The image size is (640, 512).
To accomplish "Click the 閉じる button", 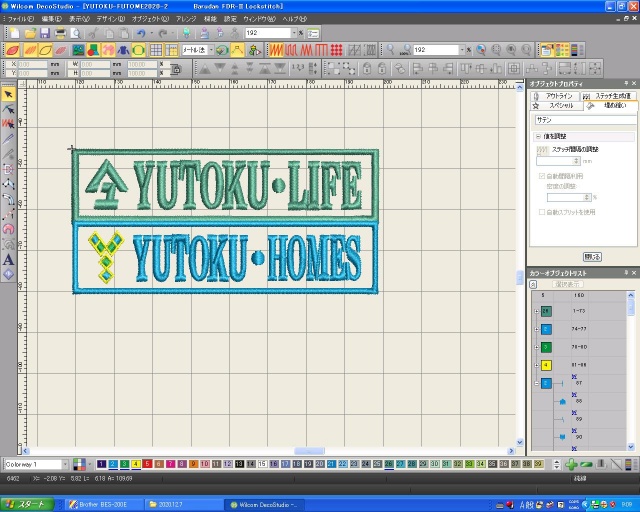I will click(592, 257).
